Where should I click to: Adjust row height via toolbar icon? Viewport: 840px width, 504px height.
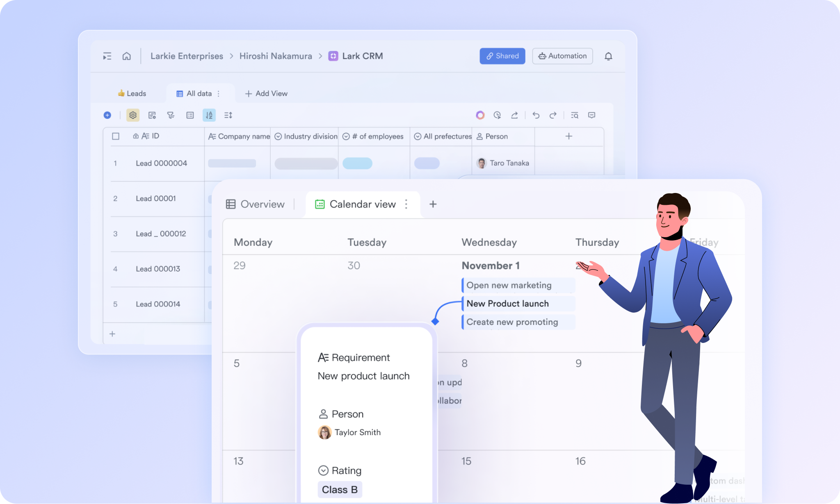(x=228, y=115)
